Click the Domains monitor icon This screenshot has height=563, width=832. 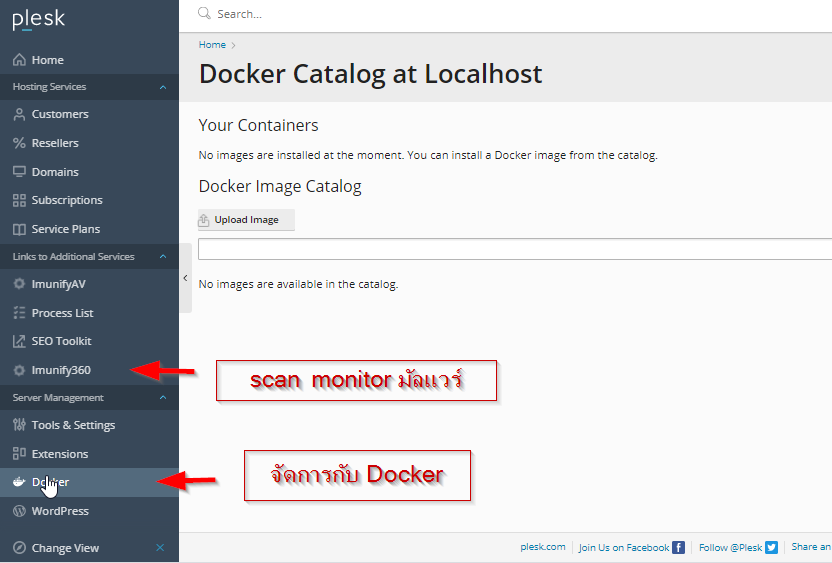click(19, 171)
